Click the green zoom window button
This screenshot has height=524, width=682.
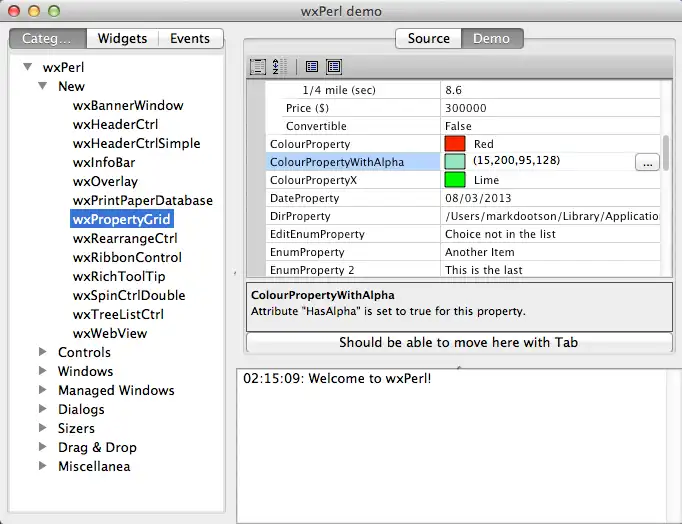54,11
